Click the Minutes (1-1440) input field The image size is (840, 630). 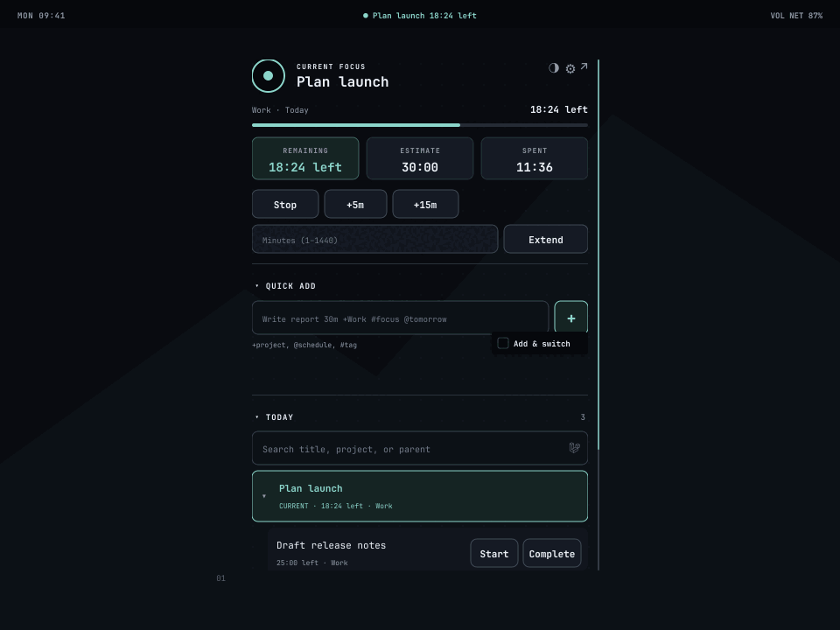point(375,239)
